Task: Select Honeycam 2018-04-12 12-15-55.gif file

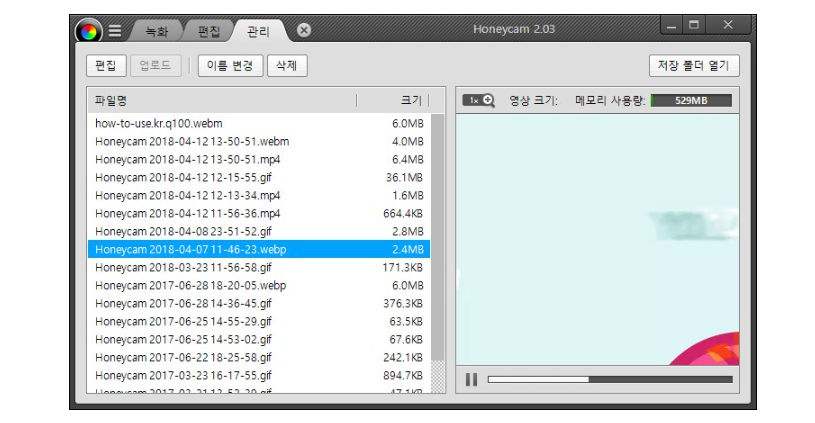Action: (183, 177)
